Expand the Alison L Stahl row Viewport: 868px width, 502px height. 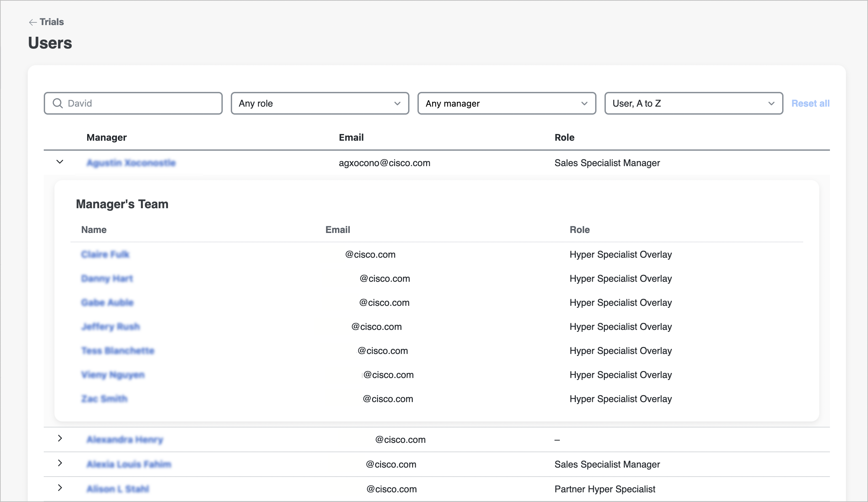[x=60, y=488]
